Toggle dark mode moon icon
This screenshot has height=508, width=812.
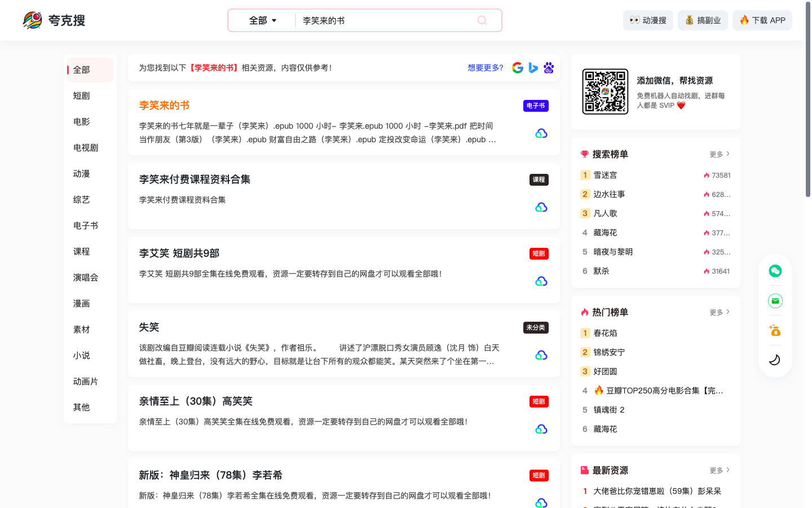coord(775,360)
